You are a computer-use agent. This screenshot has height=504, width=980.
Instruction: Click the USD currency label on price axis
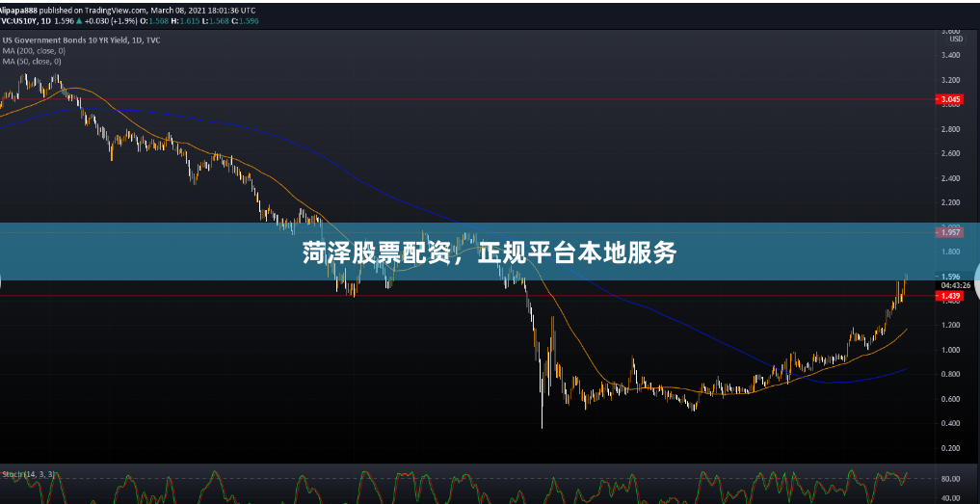tap(956, 39)
